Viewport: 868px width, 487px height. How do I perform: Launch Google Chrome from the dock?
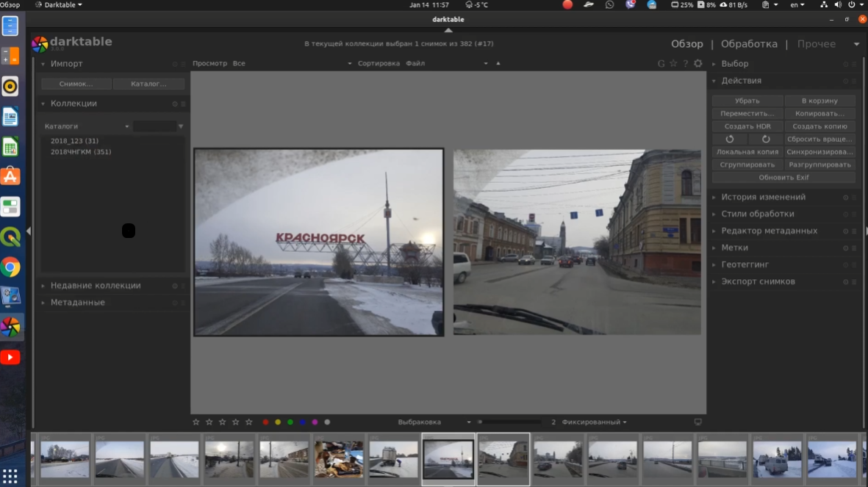pyautogui.click(x=10, y=267)
